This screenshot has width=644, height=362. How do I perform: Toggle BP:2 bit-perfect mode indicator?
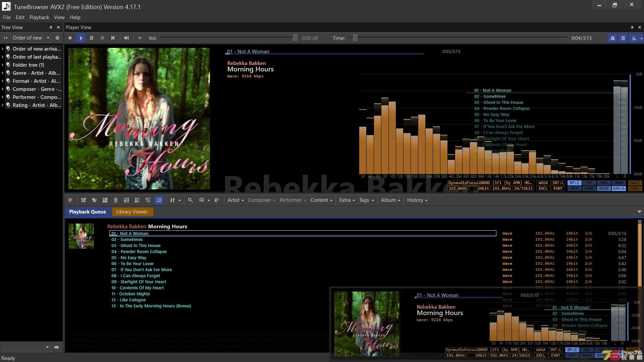pos(575,183)
